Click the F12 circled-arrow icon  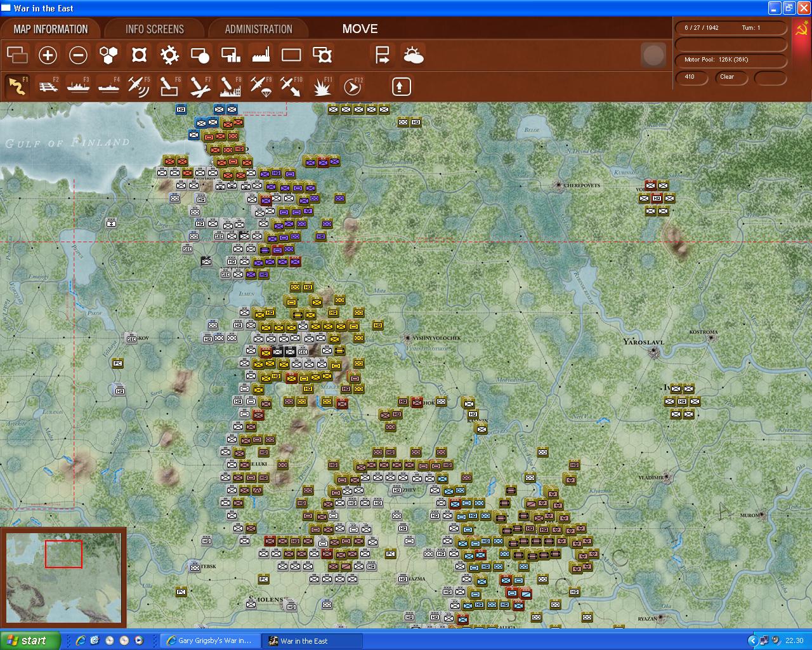(353, 86)
